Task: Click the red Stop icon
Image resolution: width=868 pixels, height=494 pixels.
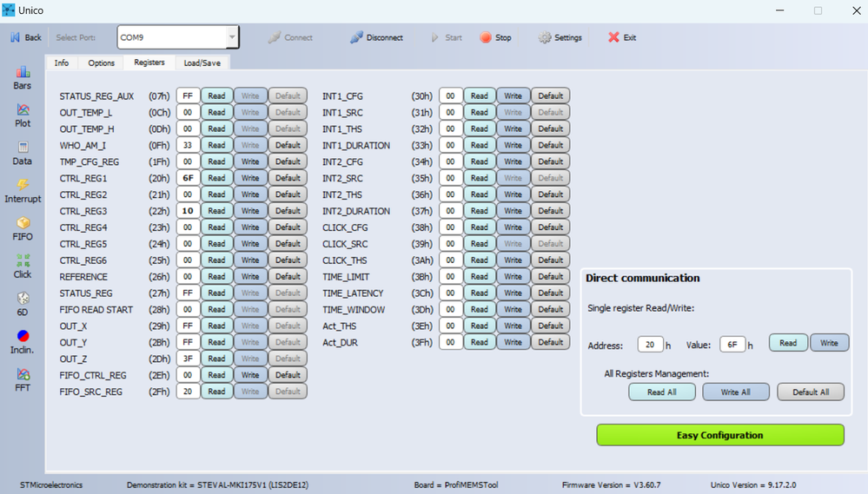Action: [486, 37]
